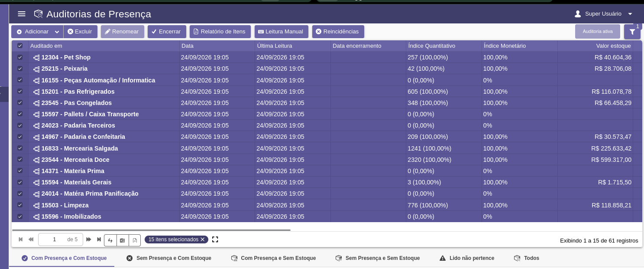Sort by the Índice Quantitativo column header
The height and width of the screenshot is (269, 644).
pos(443,46)
